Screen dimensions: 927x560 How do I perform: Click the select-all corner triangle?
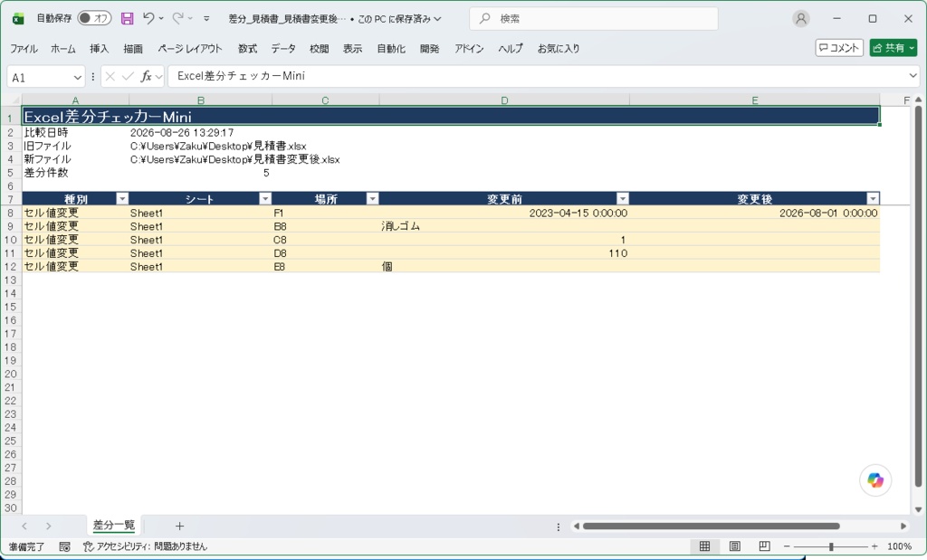coord(14,100)
